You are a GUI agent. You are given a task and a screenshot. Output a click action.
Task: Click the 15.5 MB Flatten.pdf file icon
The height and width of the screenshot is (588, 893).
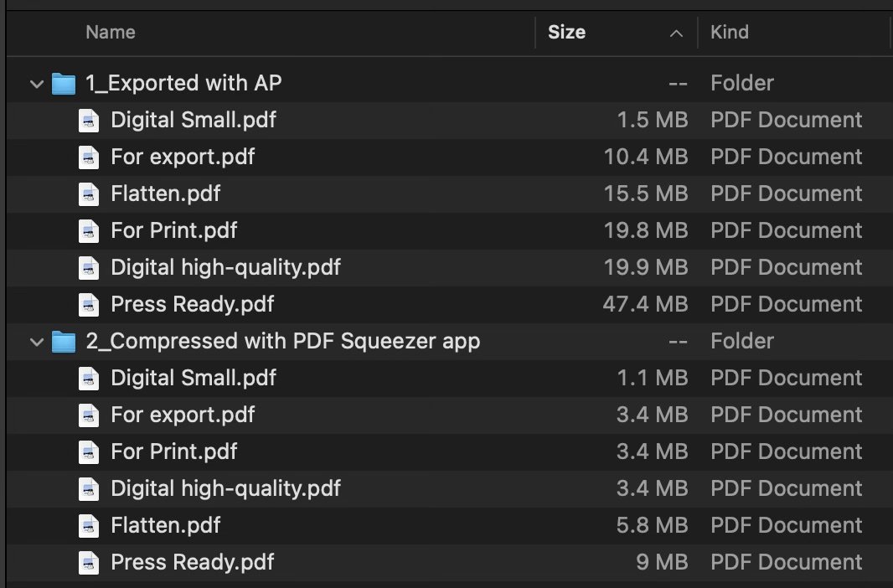click(x=89, y=194)
